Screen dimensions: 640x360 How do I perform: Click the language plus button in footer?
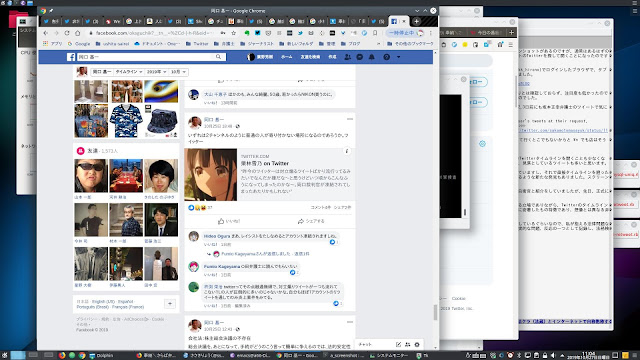coord(170,304)
